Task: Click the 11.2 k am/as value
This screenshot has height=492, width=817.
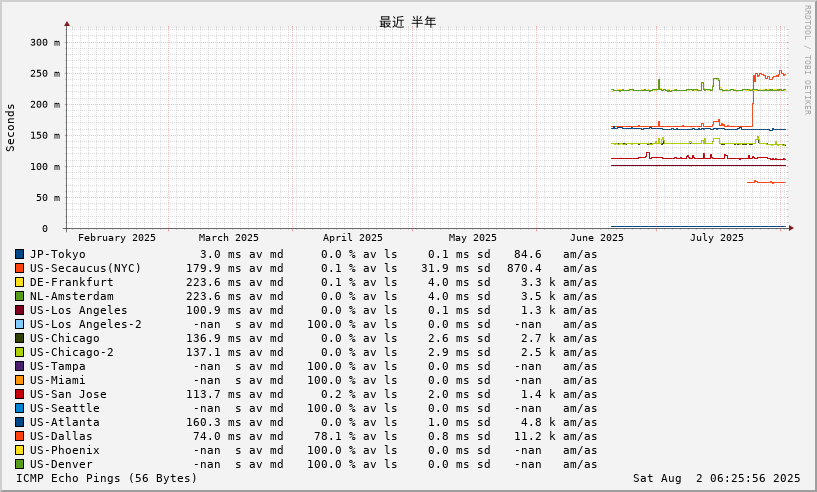Action: click(x=535, y=436)
